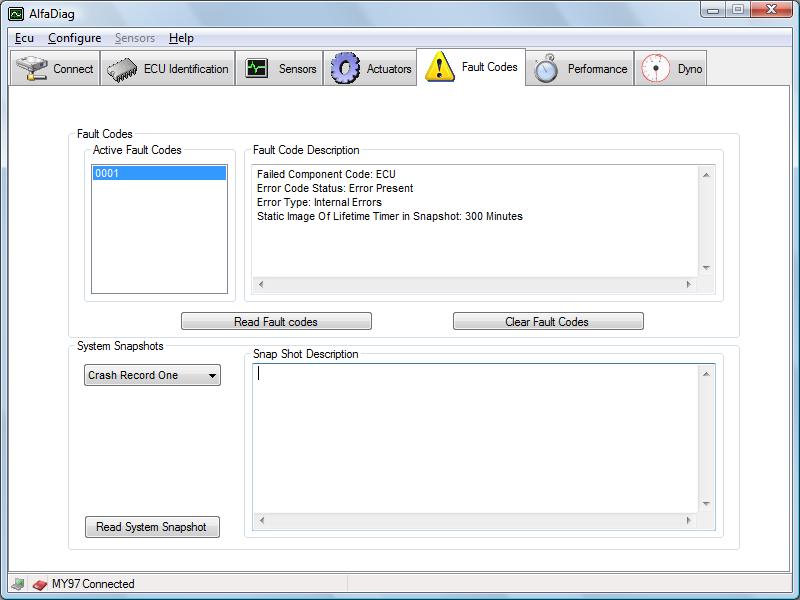Switch to the Connect tab label
Image resolution: width=800 pixels, height=600 pixels.
click(x=73, y=69)
